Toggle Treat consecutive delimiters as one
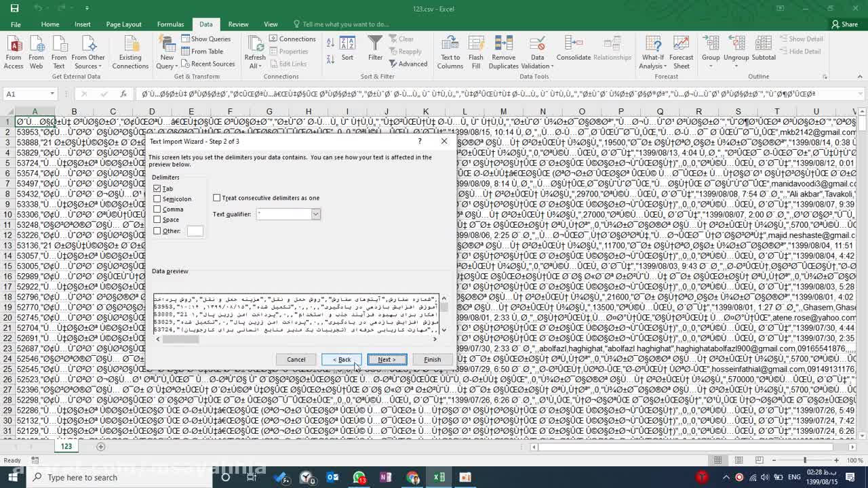Viewport: 868px width, 488px height. point(217,198)
